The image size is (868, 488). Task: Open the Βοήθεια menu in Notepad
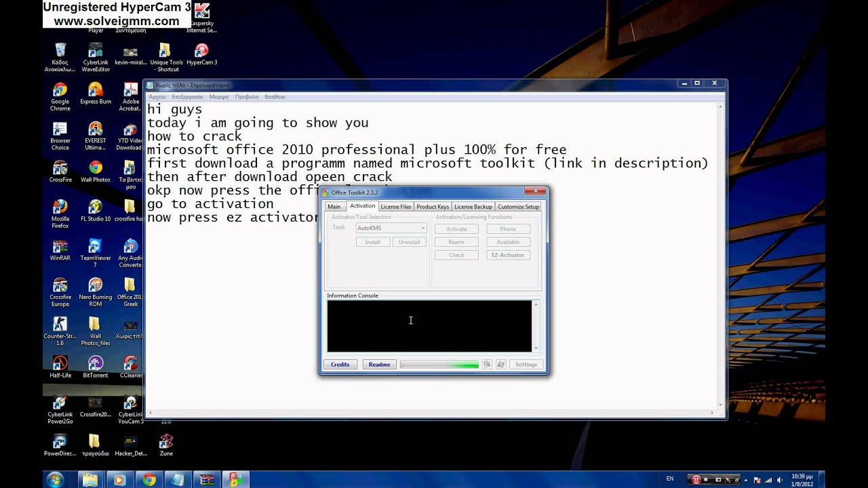pos(275,97)
